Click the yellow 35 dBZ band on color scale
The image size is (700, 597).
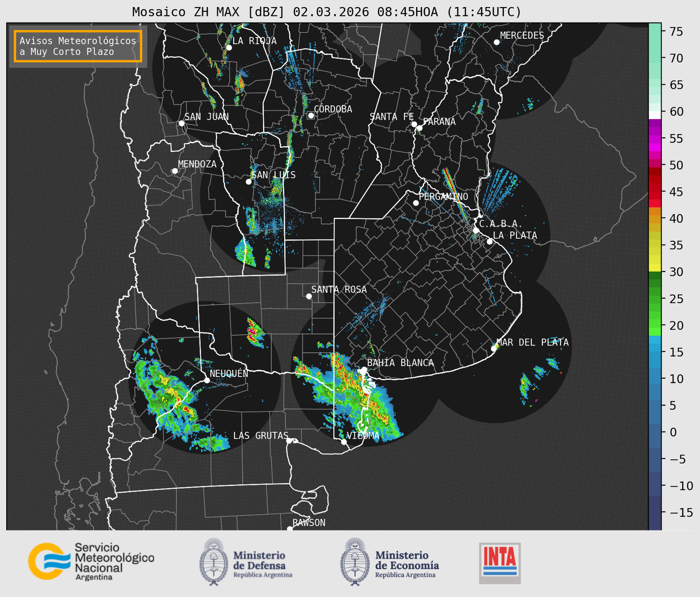tap(655, 246)
